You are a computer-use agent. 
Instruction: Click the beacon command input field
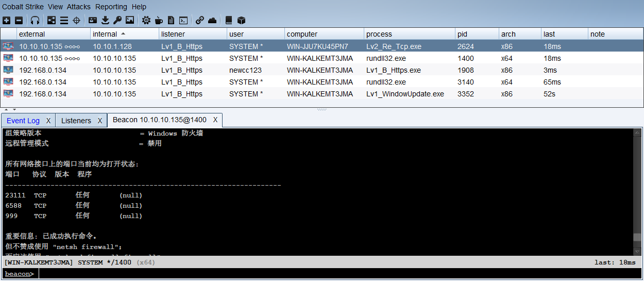(x=340, y=274)
